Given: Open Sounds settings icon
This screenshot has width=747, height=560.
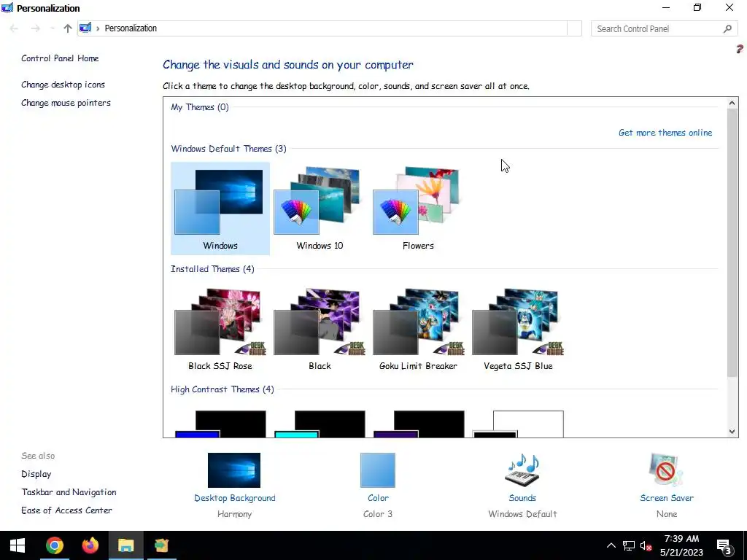Looking at the screenshot, I should point(522,470).
